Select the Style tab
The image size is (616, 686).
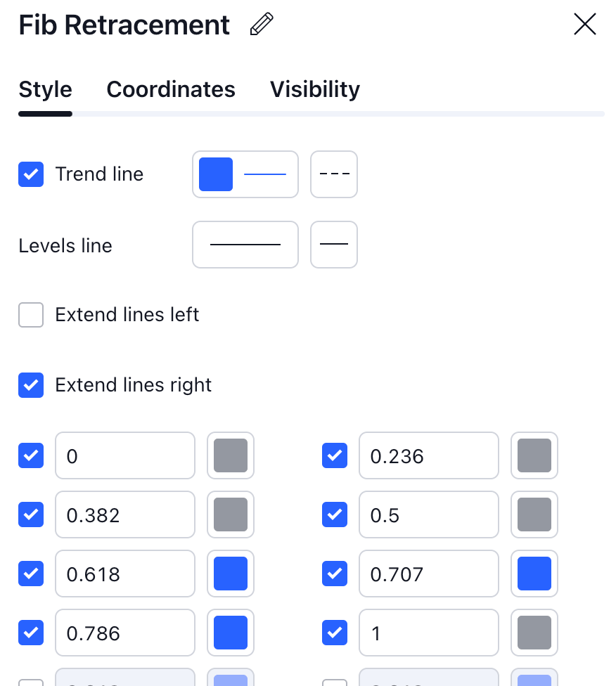(x=45, y=89)
